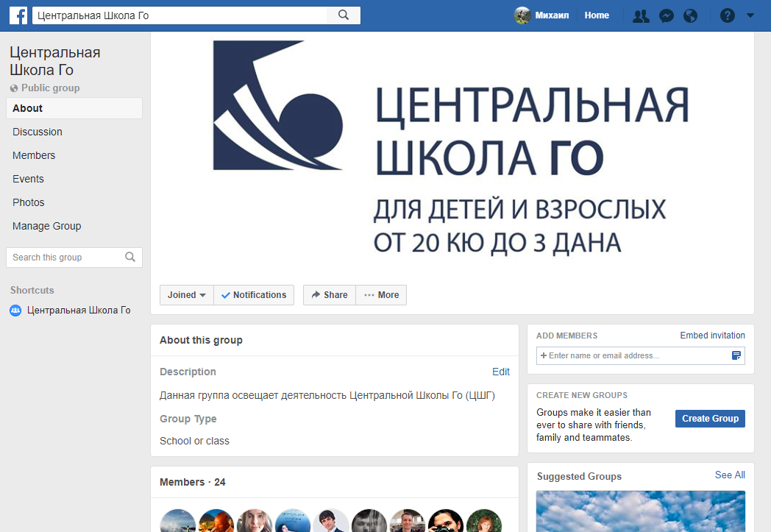Click the Share button
This screenshot has height=532, width=771.
[330, 295]
